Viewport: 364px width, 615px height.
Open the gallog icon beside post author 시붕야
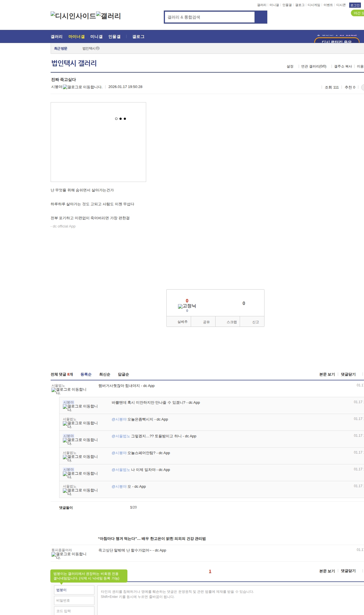[x=83, y=87]
